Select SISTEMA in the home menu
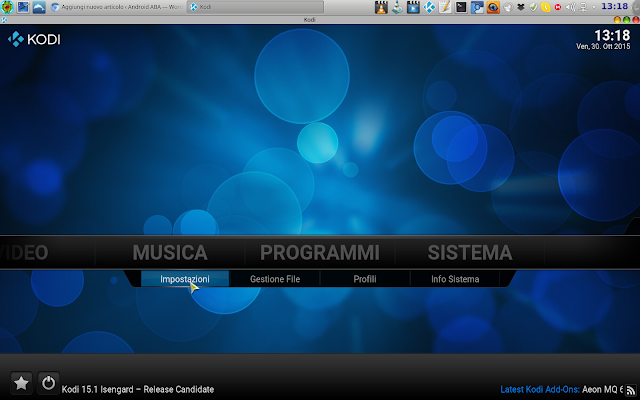This screenshot has width=640, height=400. (470, 252)
